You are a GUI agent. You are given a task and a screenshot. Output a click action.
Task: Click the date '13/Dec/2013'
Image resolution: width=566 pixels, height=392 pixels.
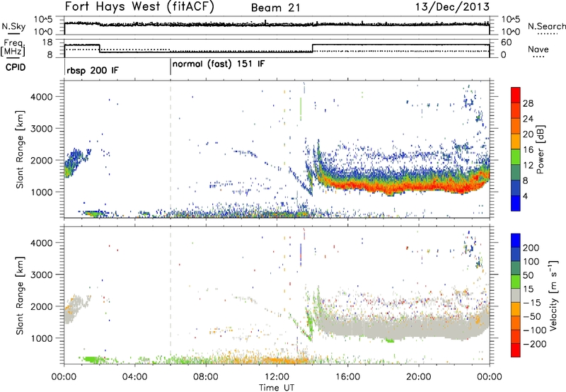point(452,7)
